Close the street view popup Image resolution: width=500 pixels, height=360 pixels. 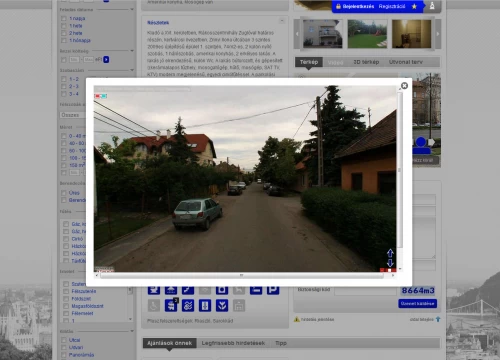(x=404, y=86)
